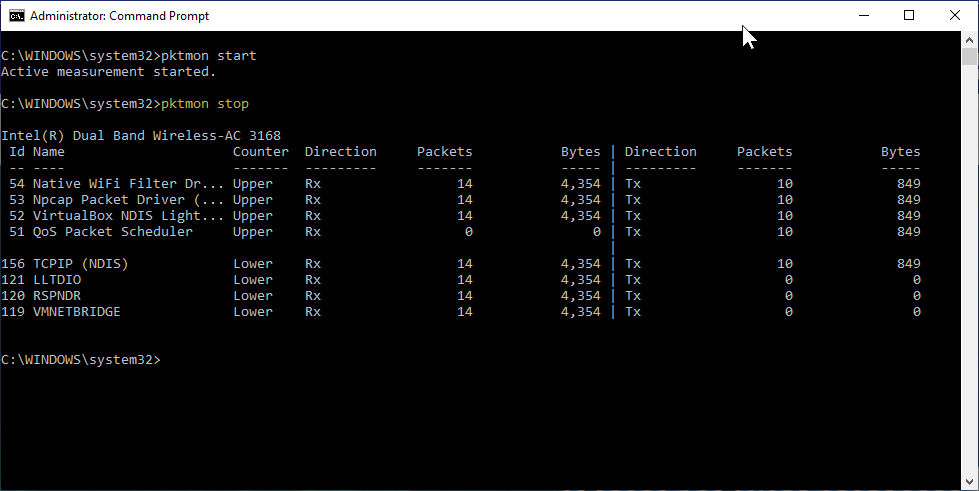Minimize the Command Prompt window
Screen dimensions: 979x491
pos(863,16)
